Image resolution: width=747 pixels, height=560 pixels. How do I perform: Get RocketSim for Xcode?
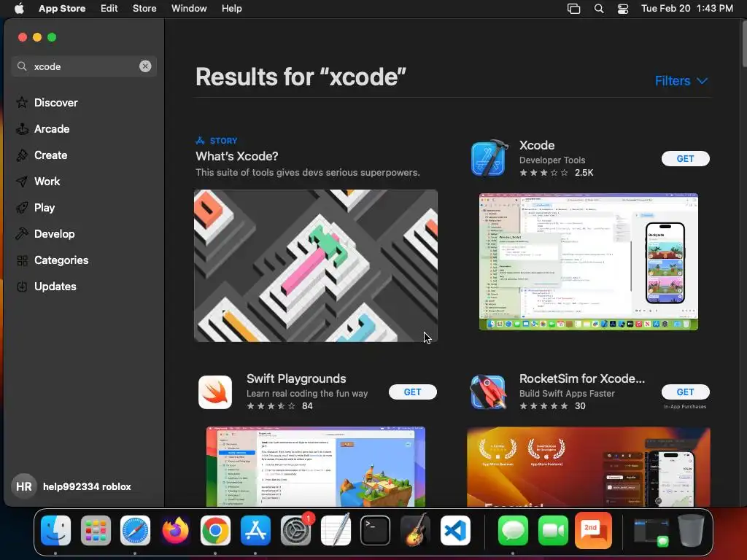685,392
